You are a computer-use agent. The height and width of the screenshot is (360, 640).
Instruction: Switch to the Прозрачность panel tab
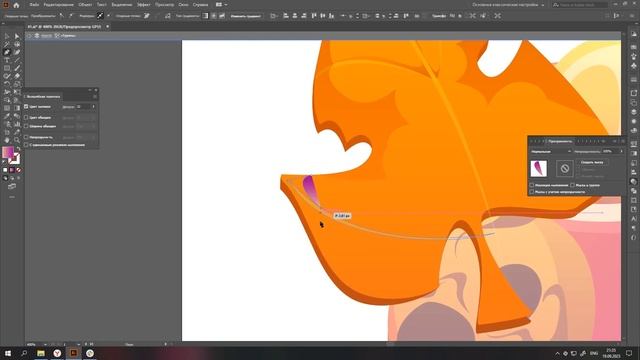point(560,141)
